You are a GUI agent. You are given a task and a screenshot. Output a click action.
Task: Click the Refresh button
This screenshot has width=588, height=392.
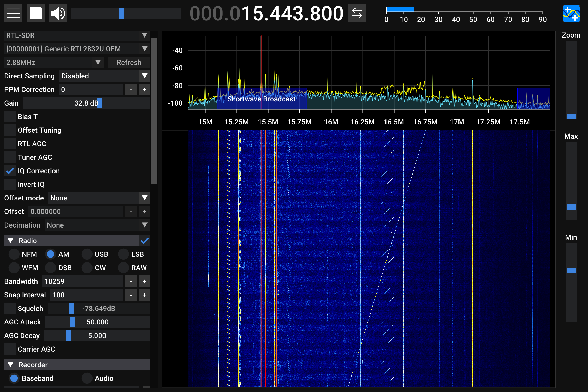click(x=129, y=62)
